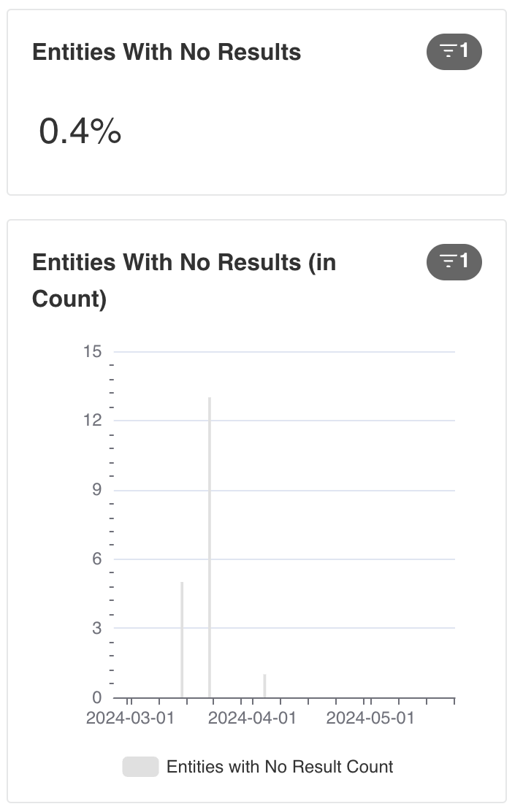
Task: Click the 2024-04-01 axis date label
Action: coord(252,719)
